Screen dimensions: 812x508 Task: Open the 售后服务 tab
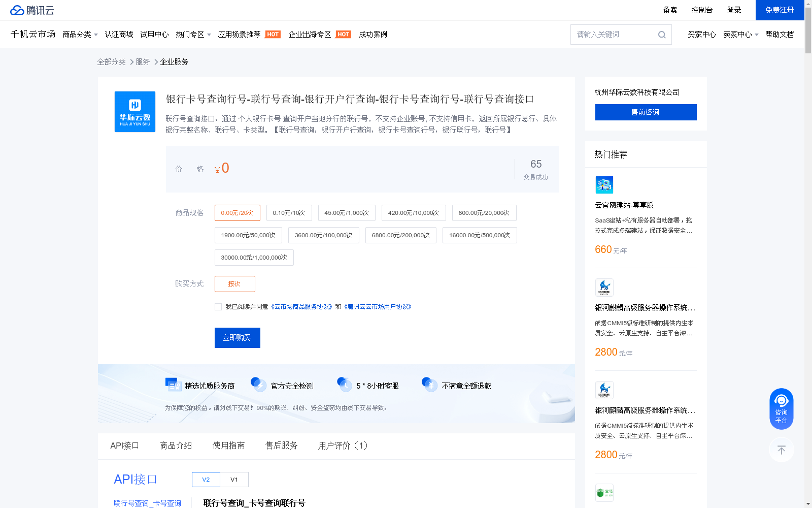pos(281,446)
